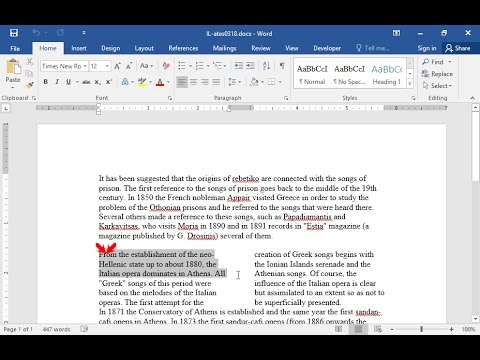This screenshot has height=360, width=480.
Task: Increase font size with Grow Font
Action: (117, 66)
